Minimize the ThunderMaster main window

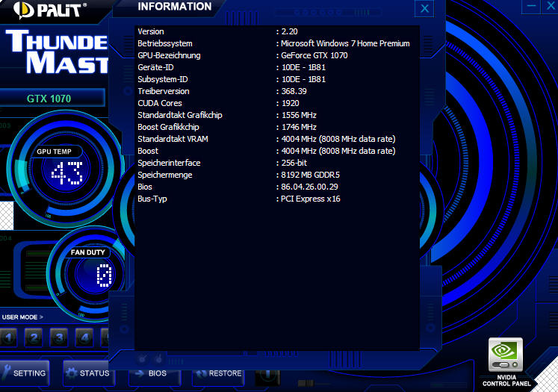[x=531, y=6]
